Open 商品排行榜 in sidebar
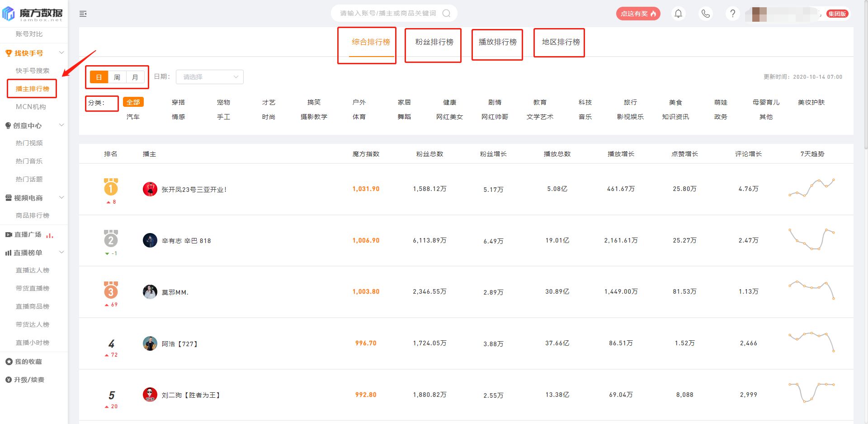Viewport: 868px width, 424px height. pyautogui.click(x=33, y=215)
